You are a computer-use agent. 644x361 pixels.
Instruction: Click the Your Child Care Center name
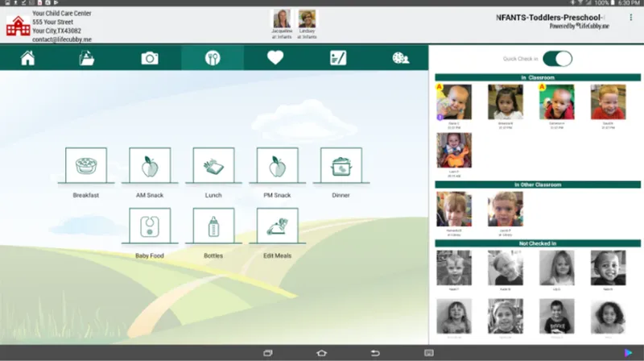click(x=62, y=13)
